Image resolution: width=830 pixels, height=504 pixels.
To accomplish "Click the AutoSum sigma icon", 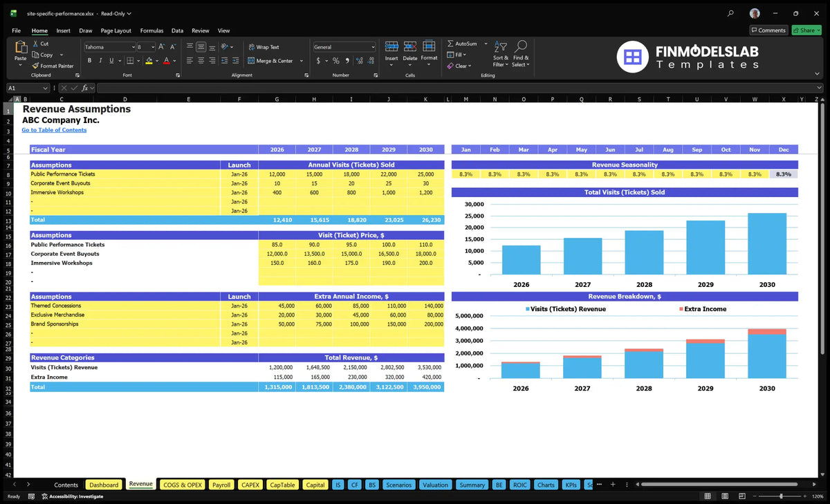I will [450, 44].
